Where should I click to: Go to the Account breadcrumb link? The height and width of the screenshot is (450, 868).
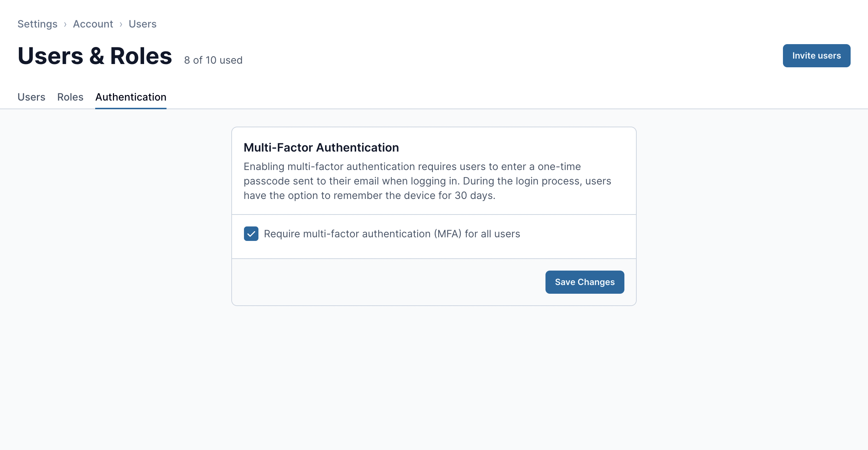(93, 24)
